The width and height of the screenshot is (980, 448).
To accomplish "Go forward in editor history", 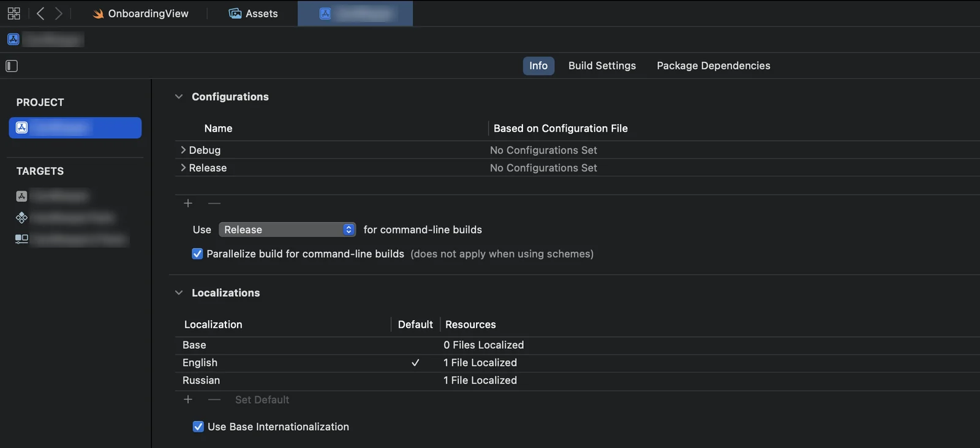I will click(x=59, y=13).
